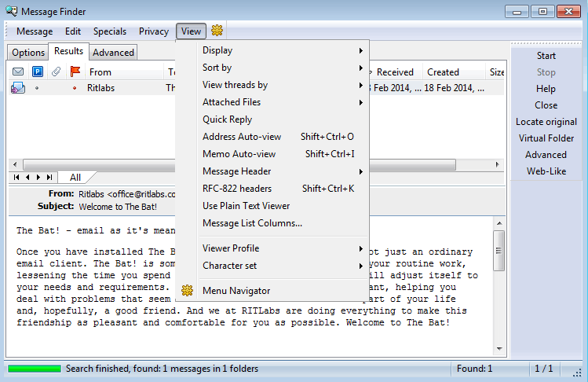
Task: Click the envelope read-status column icon
Action: [18, 72]
